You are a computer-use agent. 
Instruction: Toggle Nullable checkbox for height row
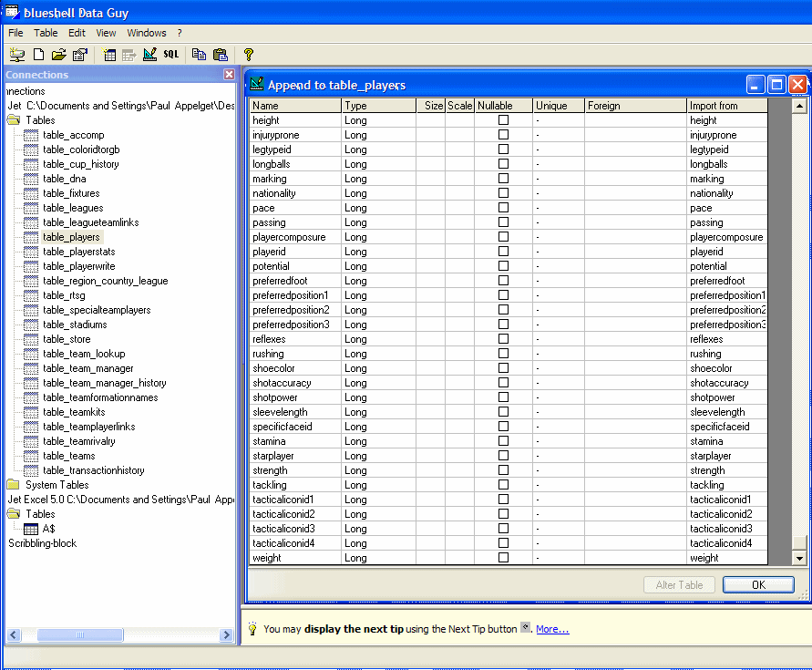point(503,120)
